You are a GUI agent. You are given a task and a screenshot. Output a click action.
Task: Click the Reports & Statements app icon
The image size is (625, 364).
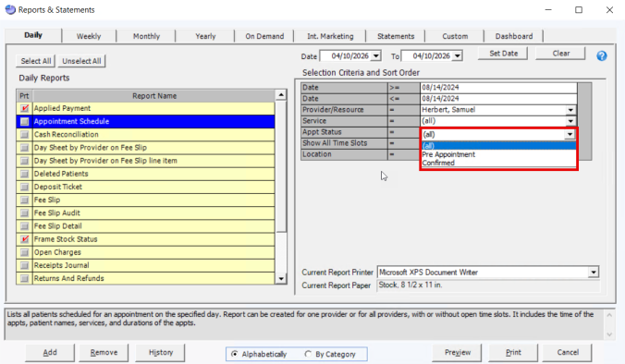point(10,9)
